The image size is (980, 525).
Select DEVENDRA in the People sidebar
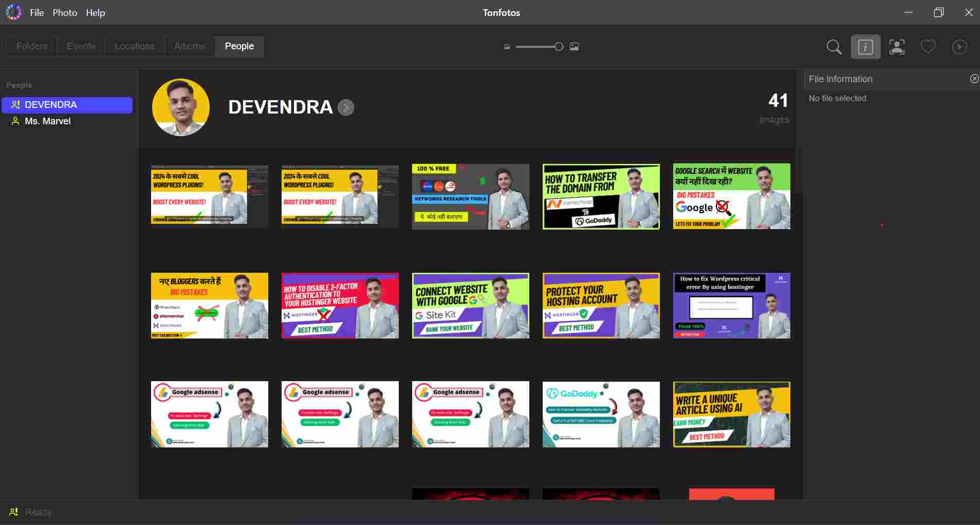click(51, 105)
